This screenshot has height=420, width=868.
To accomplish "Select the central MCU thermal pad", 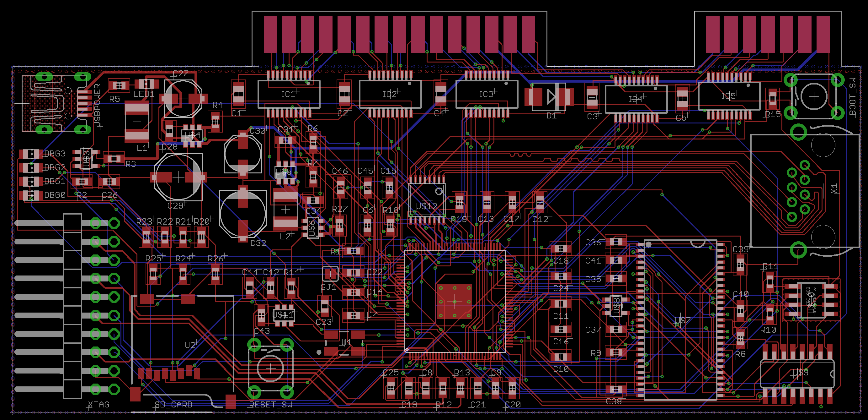I will [x=454, y=301].
